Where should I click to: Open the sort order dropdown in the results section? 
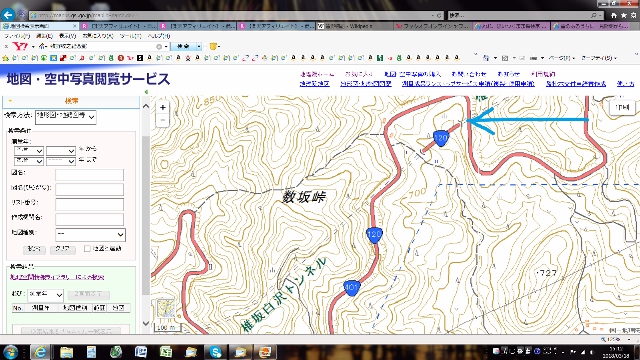45,294
